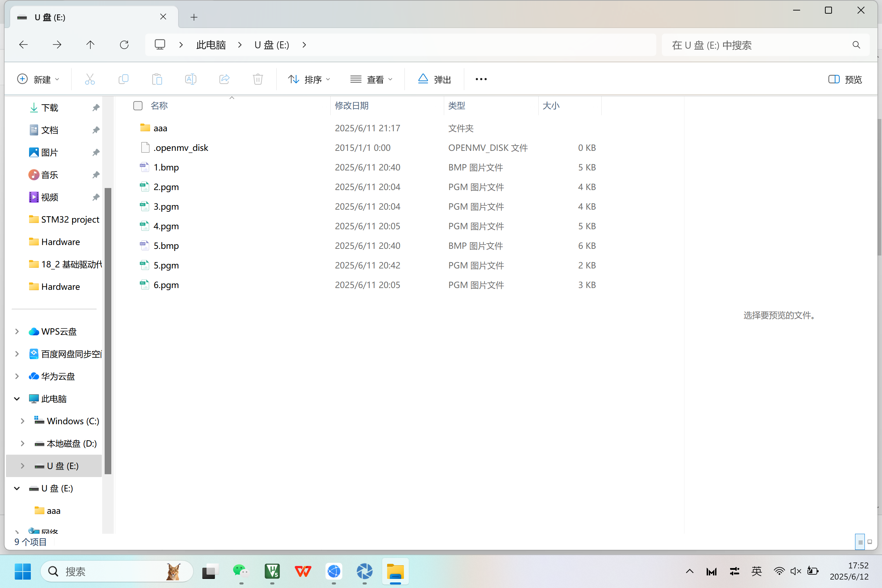Click the Wi-Fi icon in system tray
882x588 pixels.
(779, 571)
